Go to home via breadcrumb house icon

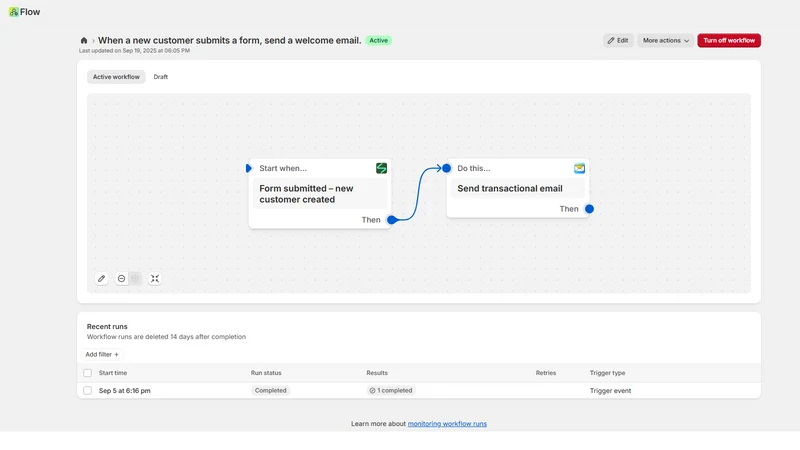coord(84,40)
